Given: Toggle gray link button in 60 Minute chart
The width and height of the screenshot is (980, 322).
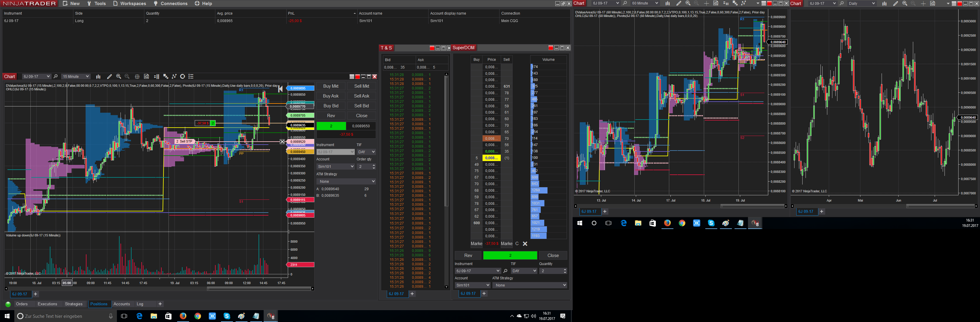Looking at the screenshot, I should (x=763, y=3).
